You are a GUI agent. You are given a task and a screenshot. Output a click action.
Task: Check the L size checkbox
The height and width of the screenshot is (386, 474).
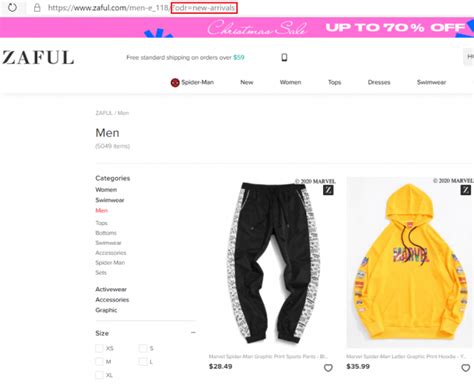coord(143,362)
